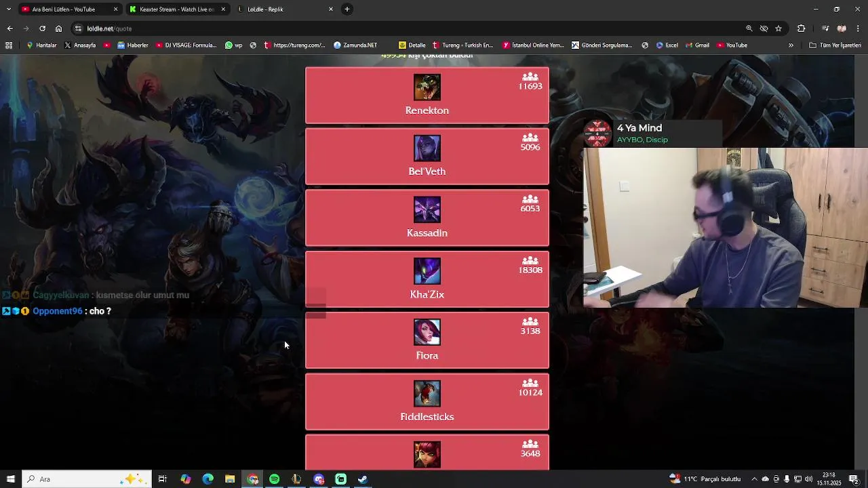The height and width of the screenshot is (488, 868).
Task: Open the Gmail bookmark
Action: (697, 45)
